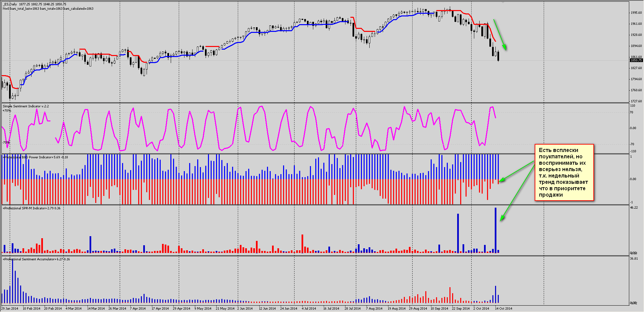The width and height of the screenshot is (644, 312).
Task: Select the green arrow pointing at the SPR-M spike
Action: click(517, 193)
